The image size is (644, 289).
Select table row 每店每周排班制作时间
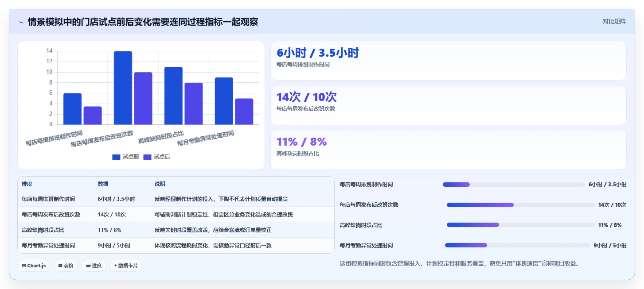[x=176, y=199]
